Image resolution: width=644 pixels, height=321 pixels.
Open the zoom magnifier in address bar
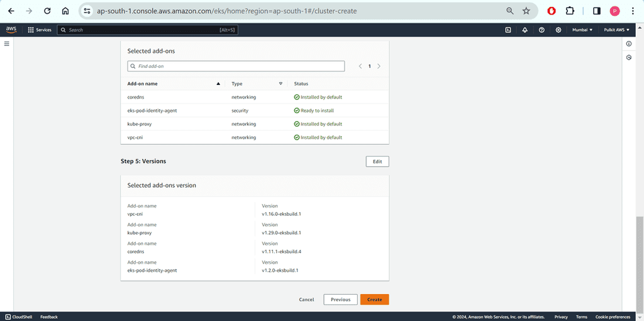(510, 11)
